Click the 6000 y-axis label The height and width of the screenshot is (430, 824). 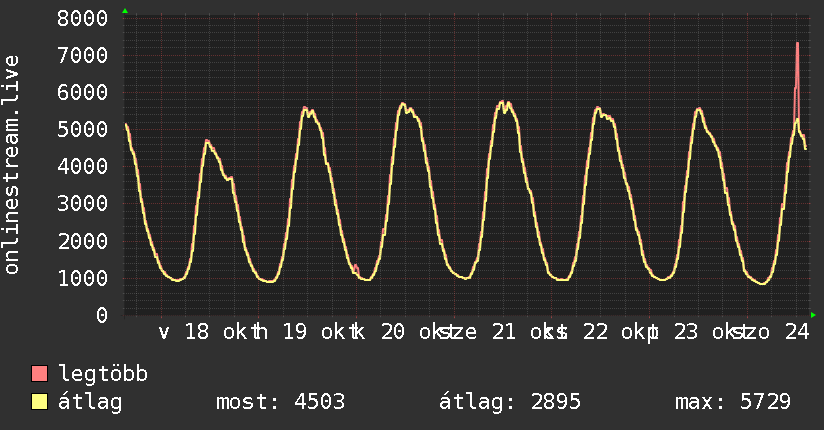point(83,93)
